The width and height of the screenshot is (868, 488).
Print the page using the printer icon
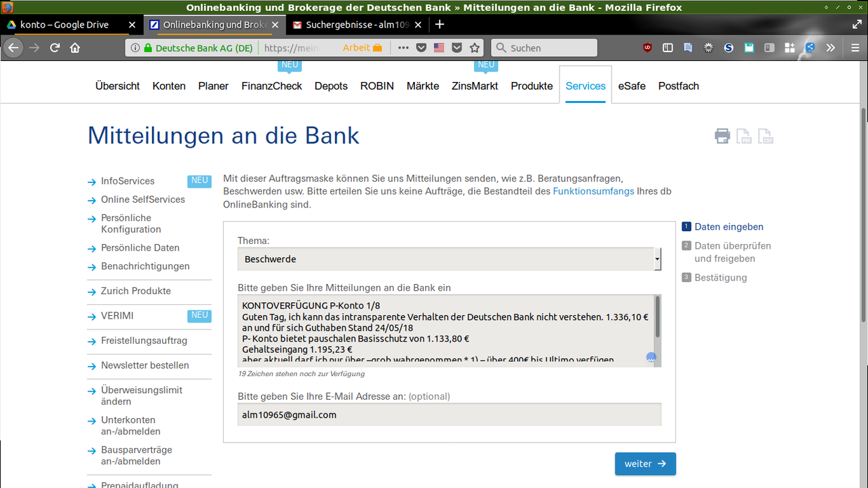click(x=722, y=136)
